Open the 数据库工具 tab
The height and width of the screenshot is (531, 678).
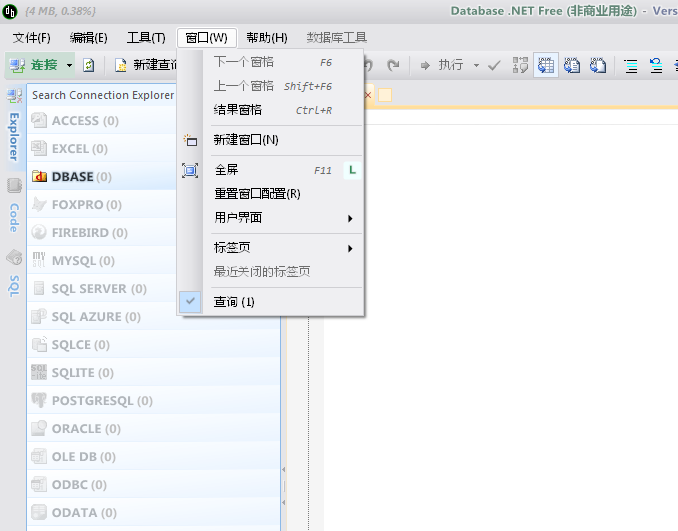[336, 38]
